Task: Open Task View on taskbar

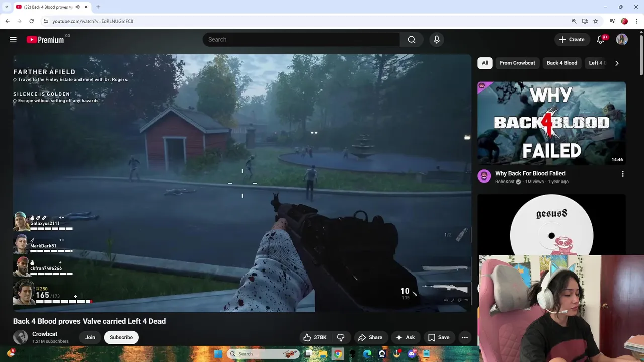Action: pos(308,354)
